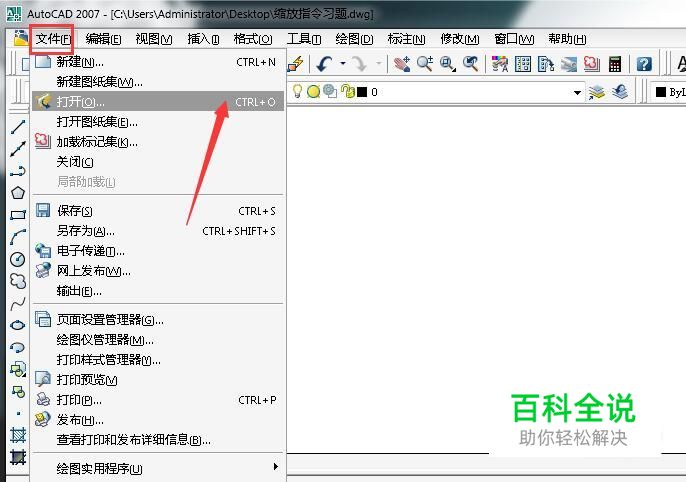Screen dimensions: 686x482
Task: Click the Zoom previous icon
Action: click(470, 64)
